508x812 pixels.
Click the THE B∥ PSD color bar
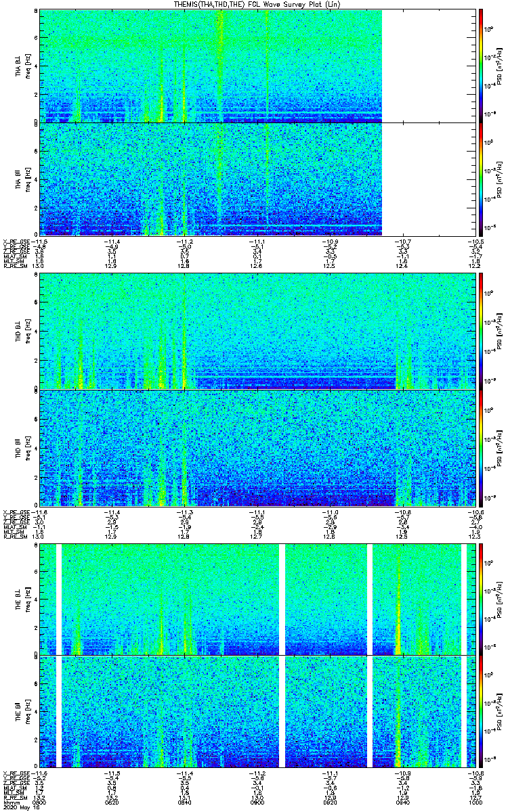(x=481, y=712)
